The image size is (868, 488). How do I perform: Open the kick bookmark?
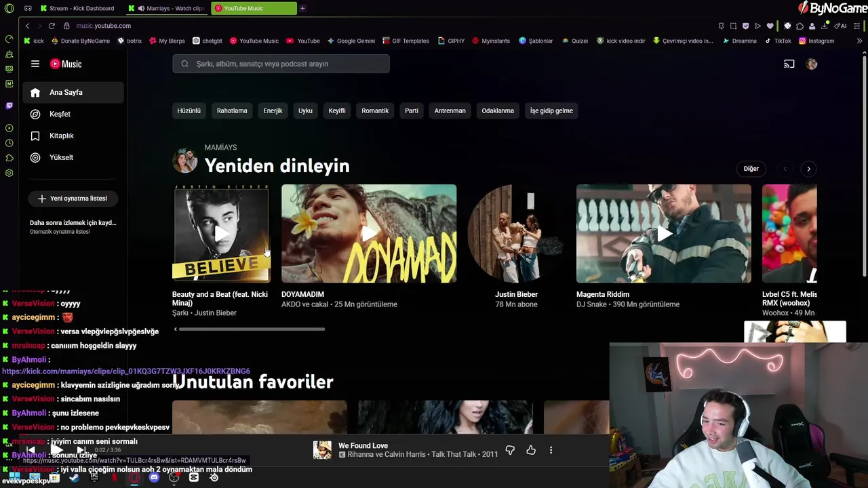click(x=34, y=41)
